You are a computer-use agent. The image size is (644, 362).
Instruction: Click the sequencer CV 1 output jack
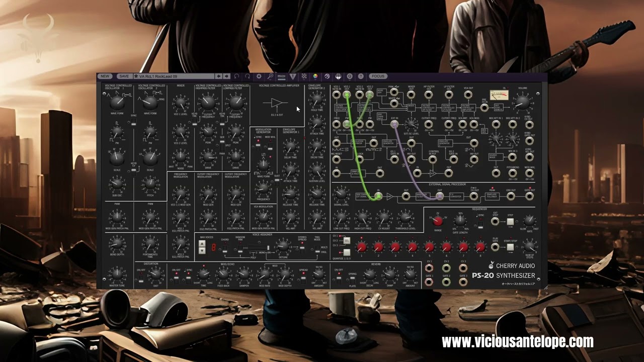[x=429, y=268]
